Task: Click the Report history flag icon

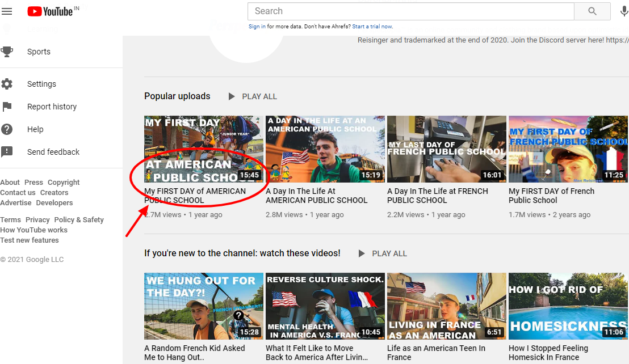Action: (7, 107)
